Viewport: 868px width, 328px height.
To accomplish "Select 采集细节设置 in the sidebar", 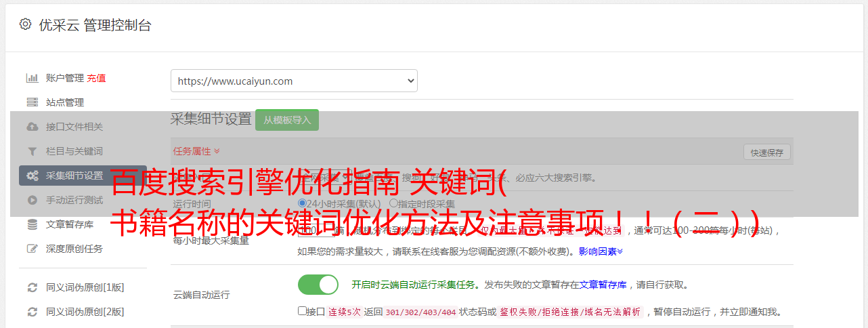I will tap(83, 176).
